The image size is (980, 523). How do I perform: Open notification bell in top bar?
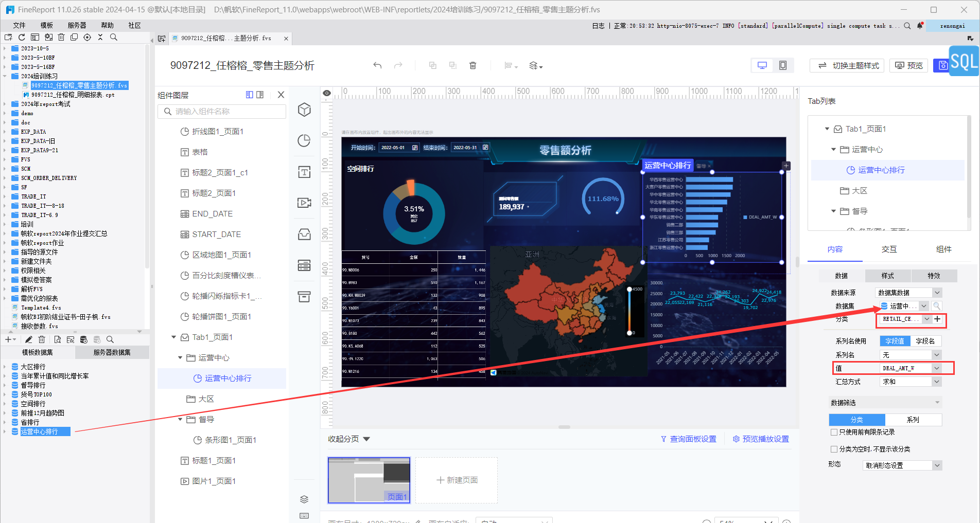pos(920,25)
